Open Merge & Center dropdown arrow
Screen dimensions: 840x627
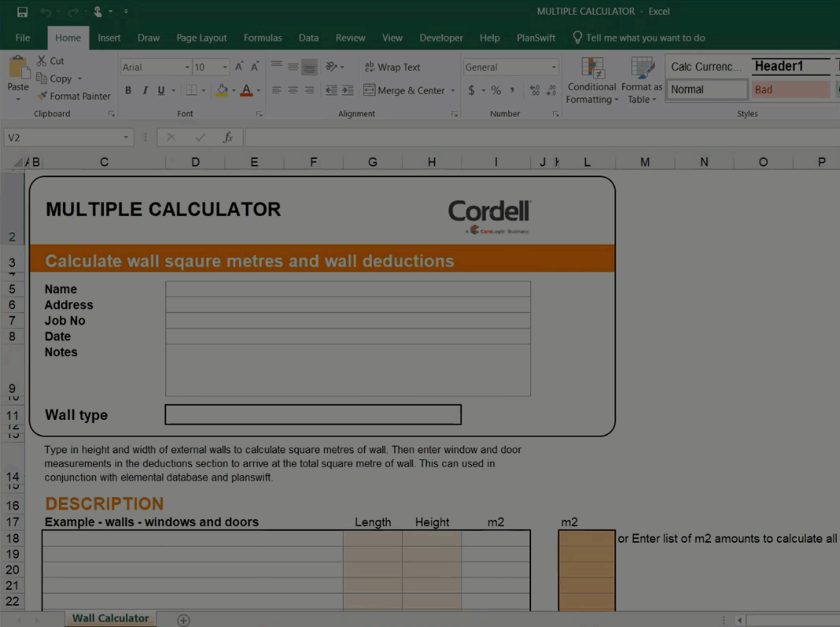click(452, 91)
